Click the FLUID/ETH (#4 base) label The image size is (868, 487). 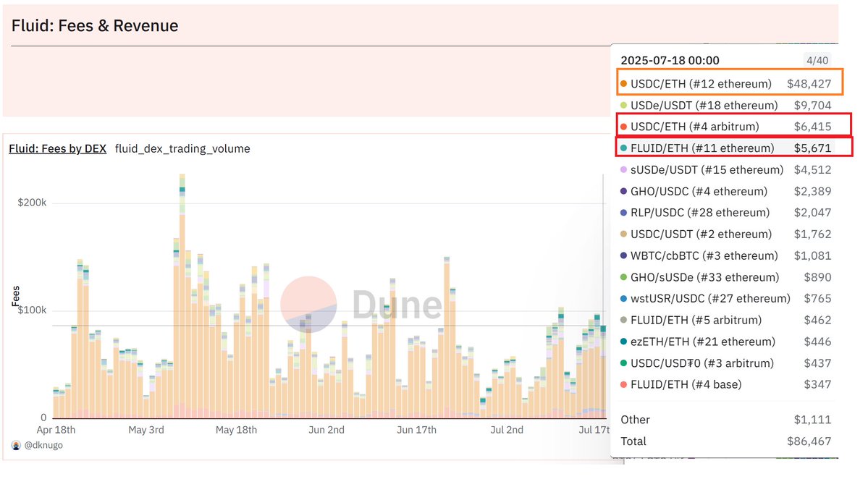pyautogui.click(x=686, y=385)
